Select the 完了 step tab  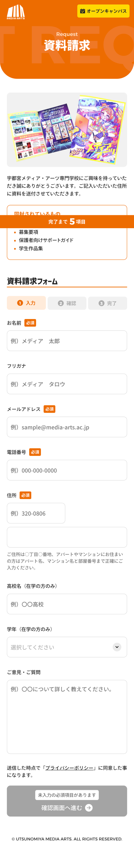click(x=107, y=303)
